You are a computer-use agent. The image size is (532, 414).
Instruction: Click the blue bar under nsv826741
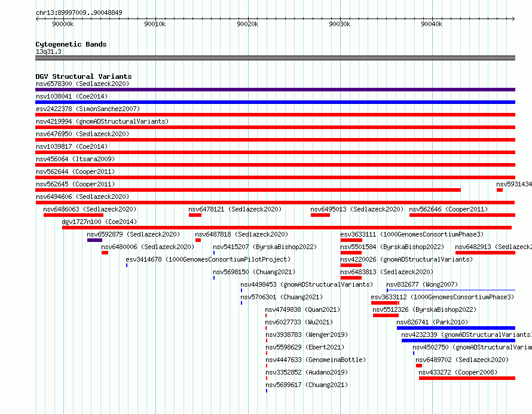click(456, 328)
